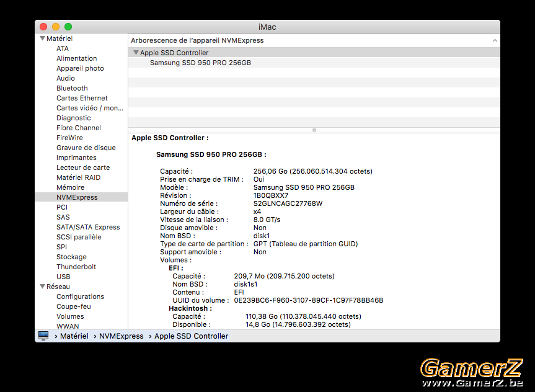Click Matériel in the path bar
This screenshot has height=392, width=535.
pos(74,336)
